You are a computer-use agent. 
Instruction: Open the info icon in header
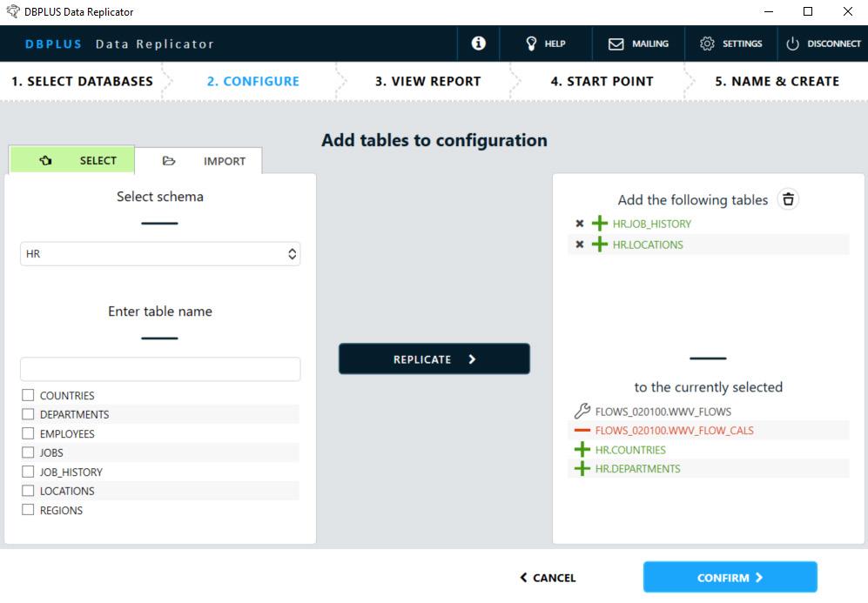(478, 44)
